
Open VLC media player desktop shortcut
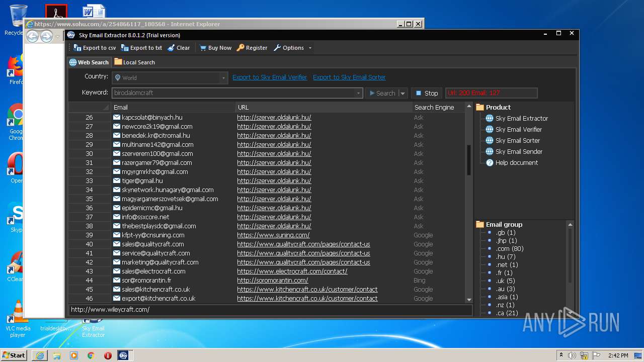18,319
